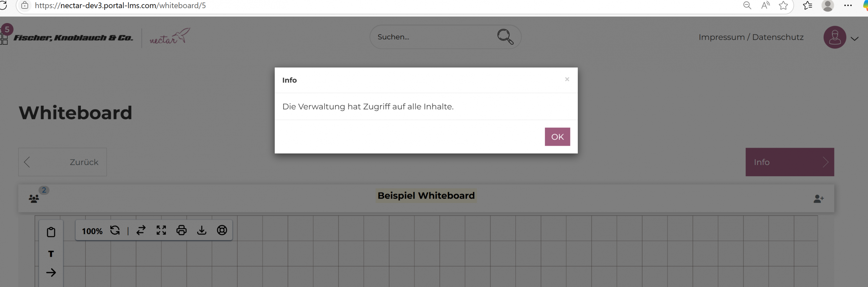Viewport: 868px width, 287px height.
Task: Confirm the Info dialog with OK
Action: click(557, 137)
